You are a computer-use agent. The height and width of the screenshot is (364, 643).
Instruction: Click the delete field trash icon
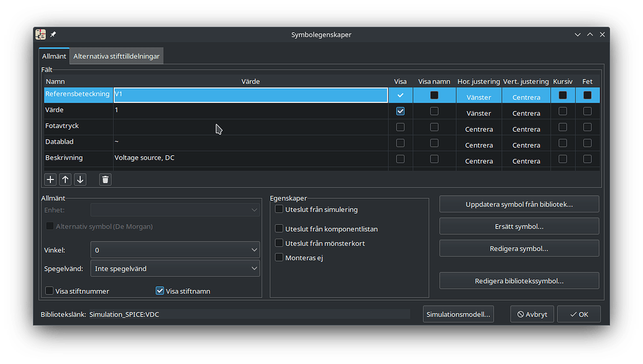coord(106,180)
